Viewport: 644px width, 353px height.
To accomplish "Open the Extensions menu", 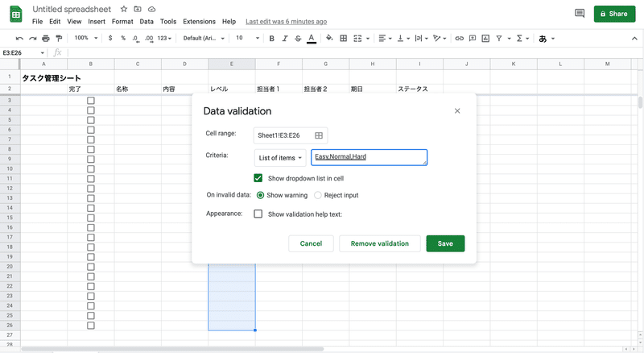I will [x=199, y=22].
